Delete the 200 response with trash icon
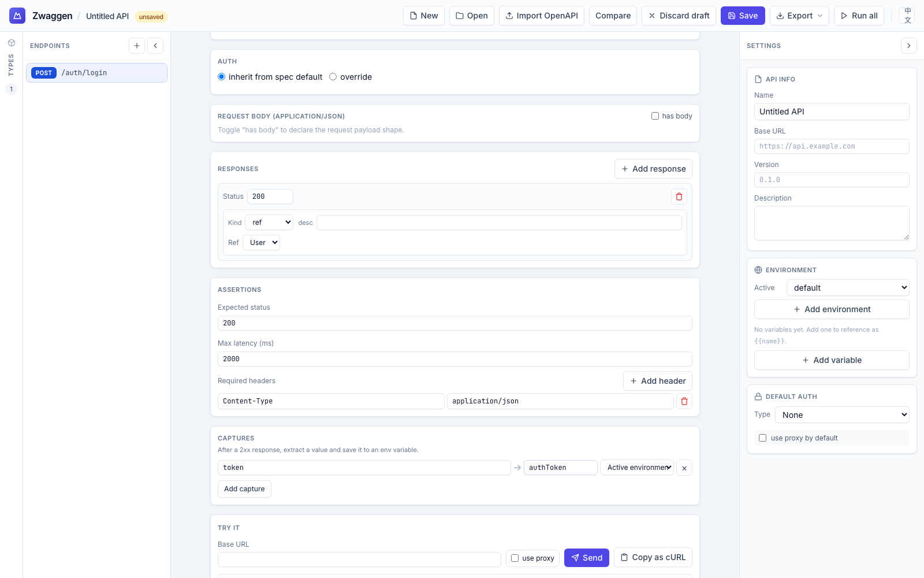 pyautogui.click(x=679, y=197)
